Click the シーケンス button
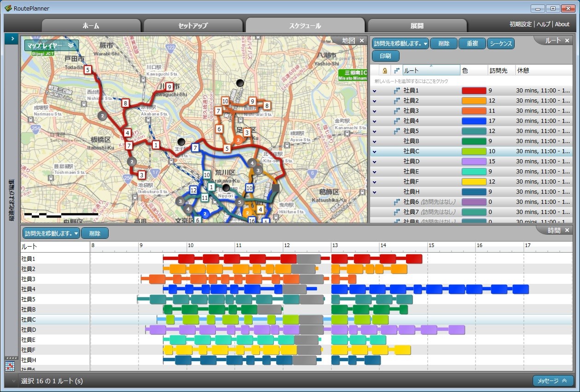 click(x=500, y=44)
